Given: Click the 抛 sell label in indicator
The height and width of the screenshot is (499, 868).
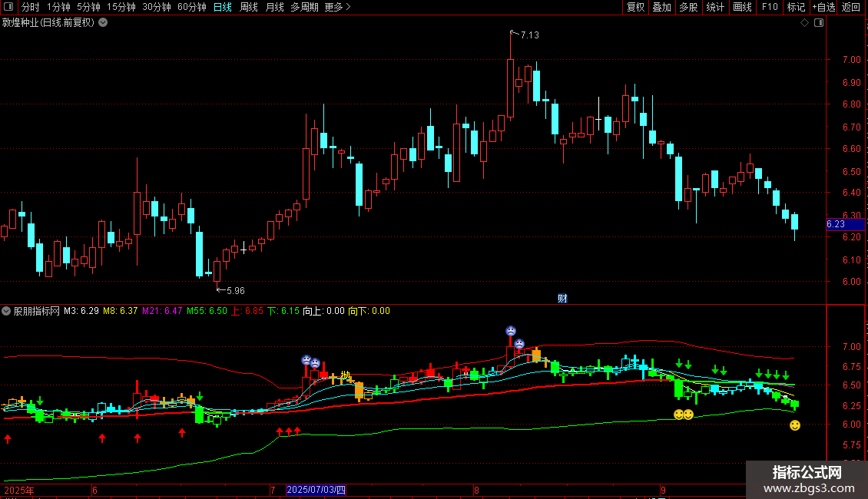Looking at the screenshot, I should [346, 375].
